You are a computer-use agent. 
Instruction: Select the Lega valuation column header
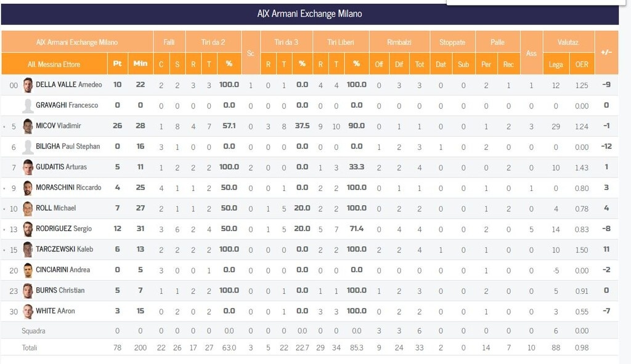tap(556, 64)
